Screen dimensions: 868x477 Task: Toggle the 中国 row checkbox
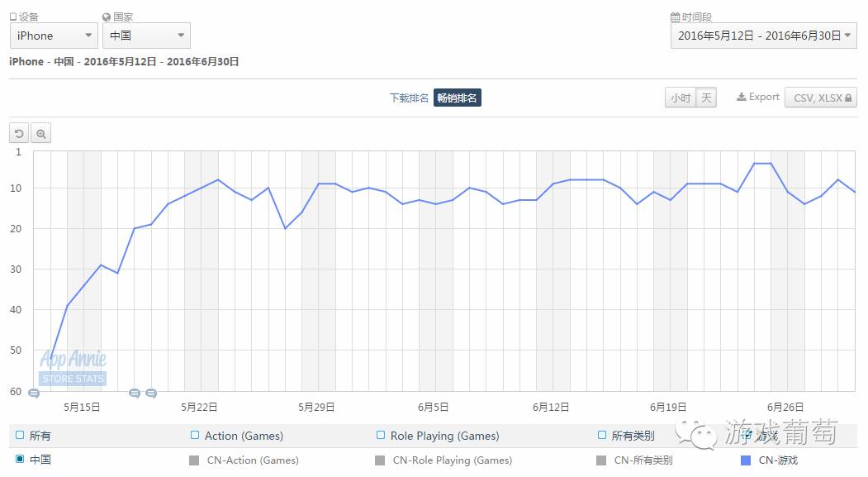pos(20,459)
